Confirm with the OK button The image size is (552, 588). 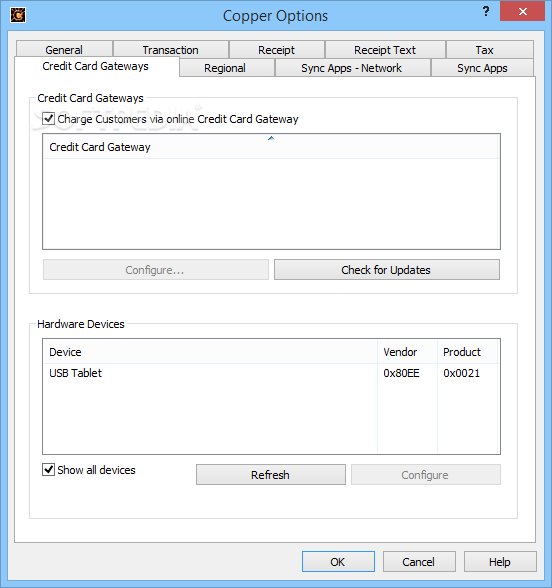(338, 561)
